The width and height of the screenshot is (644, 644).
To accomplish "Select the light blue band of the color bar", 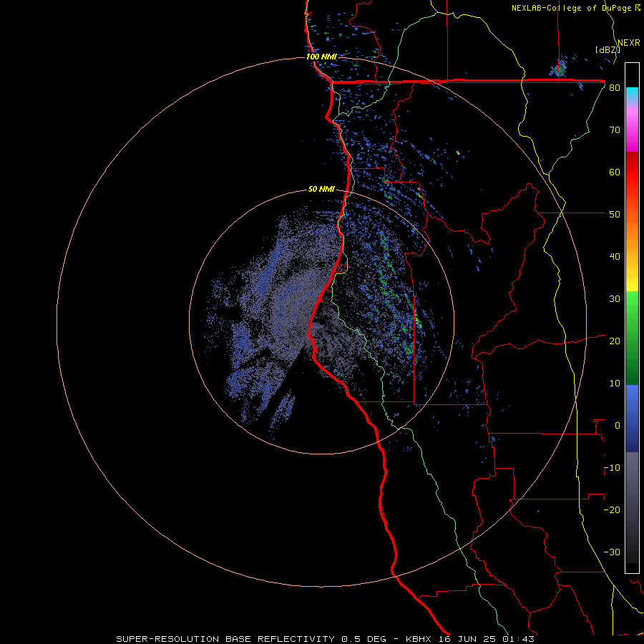I will 632,396.
